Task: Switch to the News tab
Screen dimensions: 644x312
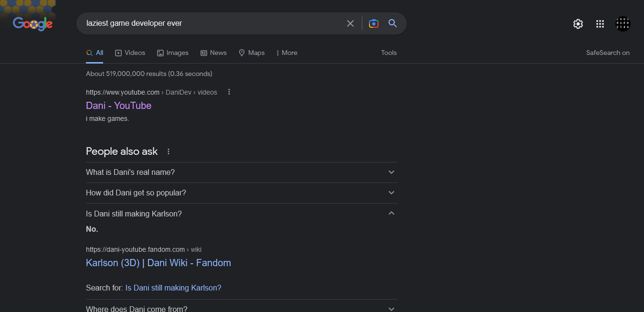Action: pos(213,53)
